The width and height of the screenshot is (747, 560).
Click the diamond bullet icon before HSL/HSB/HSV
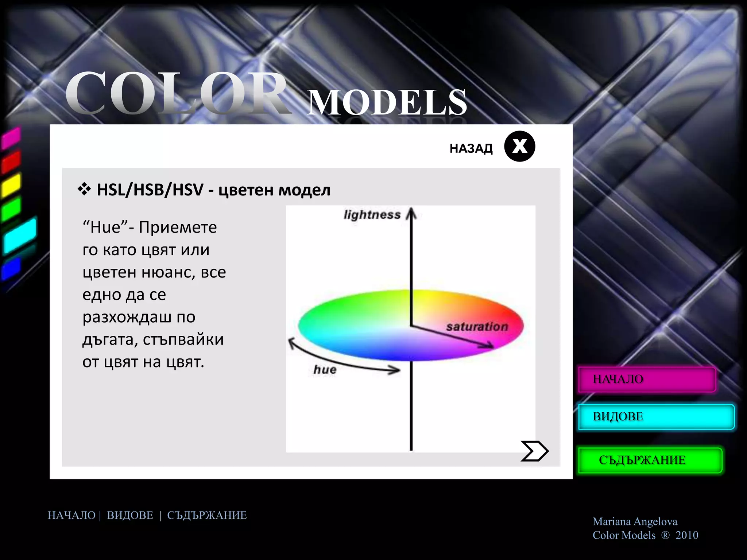click(84, 190)
